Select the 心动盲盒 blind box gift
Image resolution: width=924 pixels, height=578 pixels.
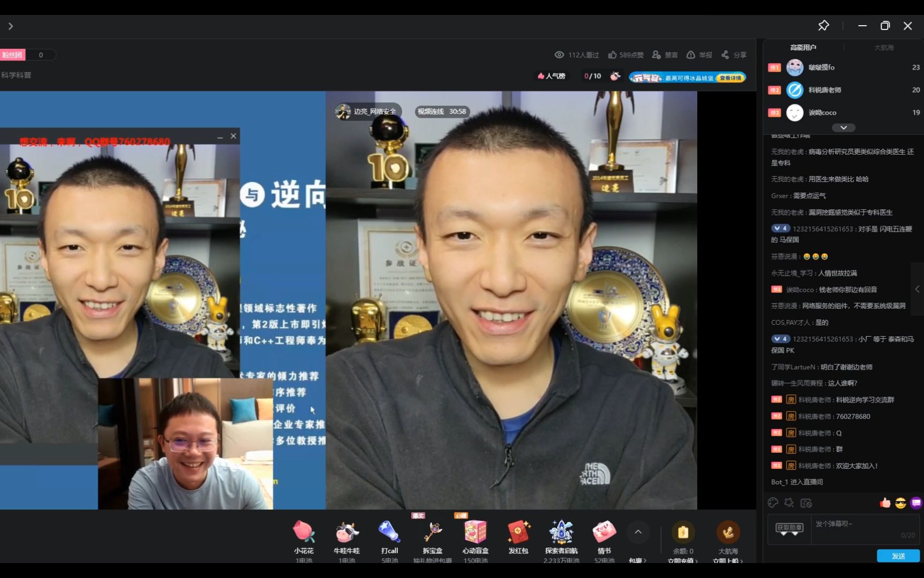click(x=475, y=533)
